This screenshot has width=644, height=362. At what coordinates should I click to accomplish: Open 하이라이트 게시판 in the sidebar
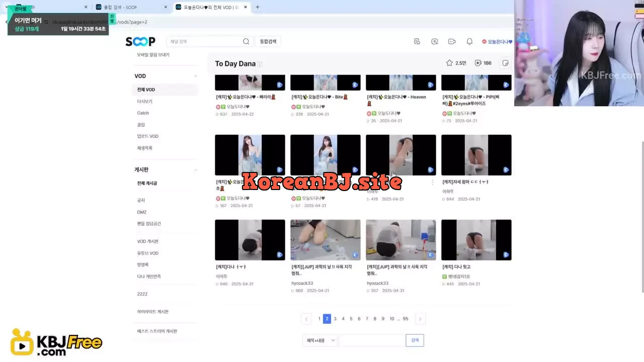click(152, 312)
